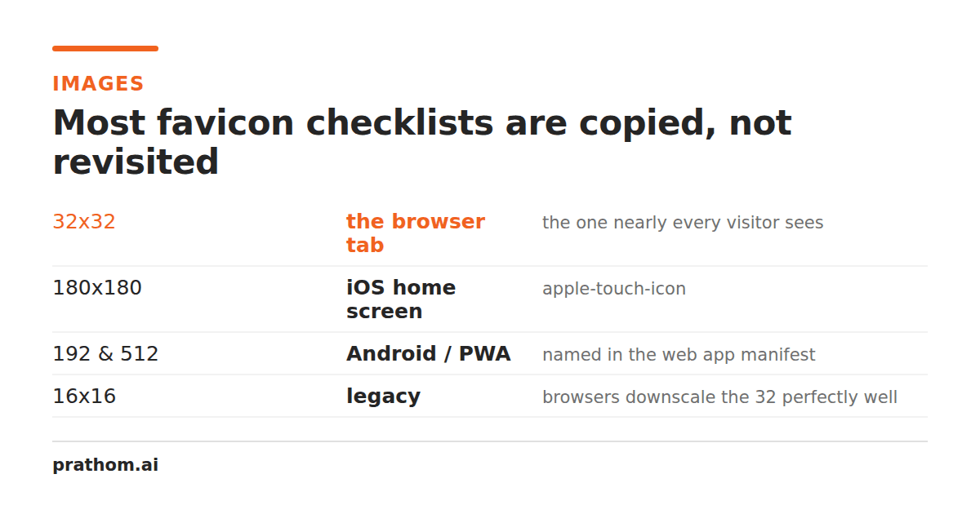Image resolution: width=980 pixels, height=514 pixels.
Task: Open the prathom.ai footer link
Action: 105,466
